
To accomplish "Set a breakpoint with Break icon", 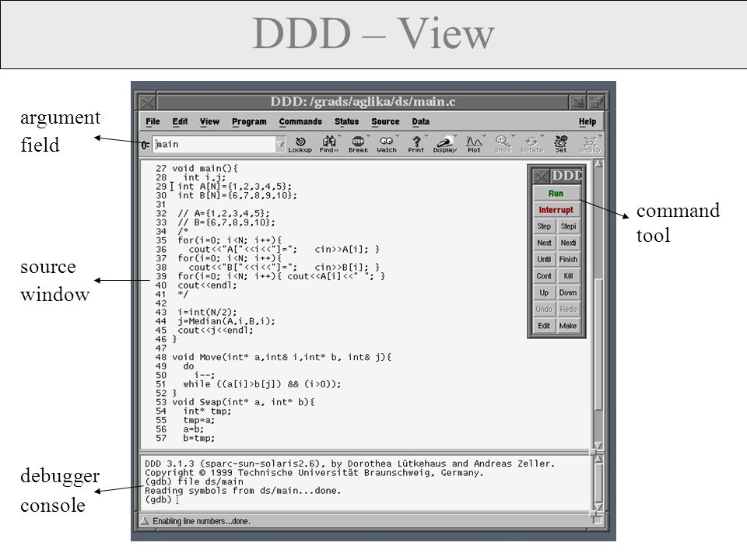I will click(x=358, y=145).
